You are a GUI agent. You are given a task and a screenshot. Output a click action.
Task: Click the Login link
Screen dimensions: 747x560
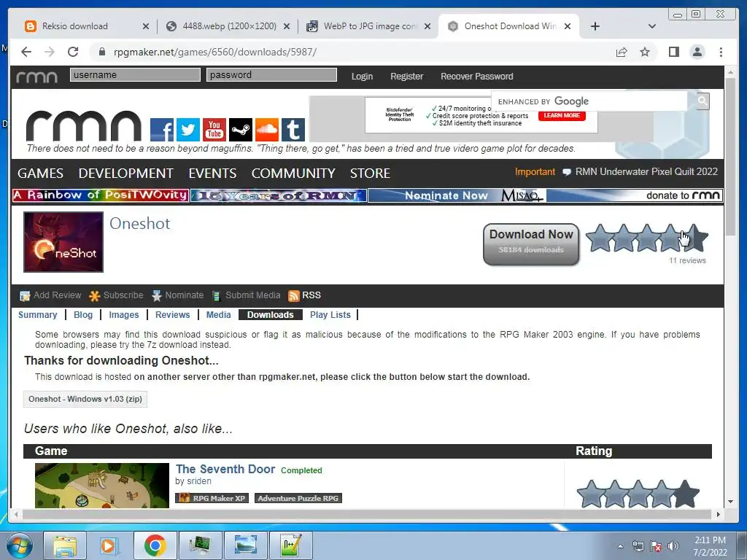(x=362, y=77)
